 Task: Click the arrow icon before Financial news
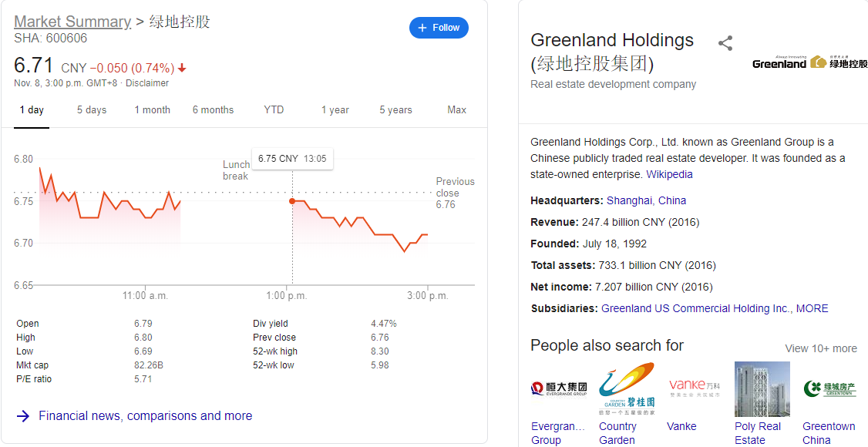pos(23,416)
